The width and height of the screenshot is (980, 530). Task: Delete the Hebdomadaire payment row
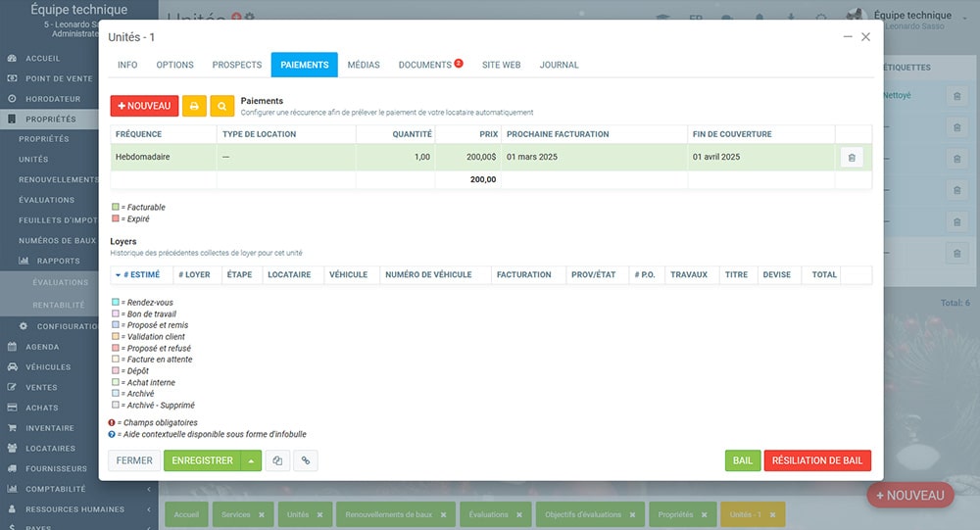coord(851,157)
